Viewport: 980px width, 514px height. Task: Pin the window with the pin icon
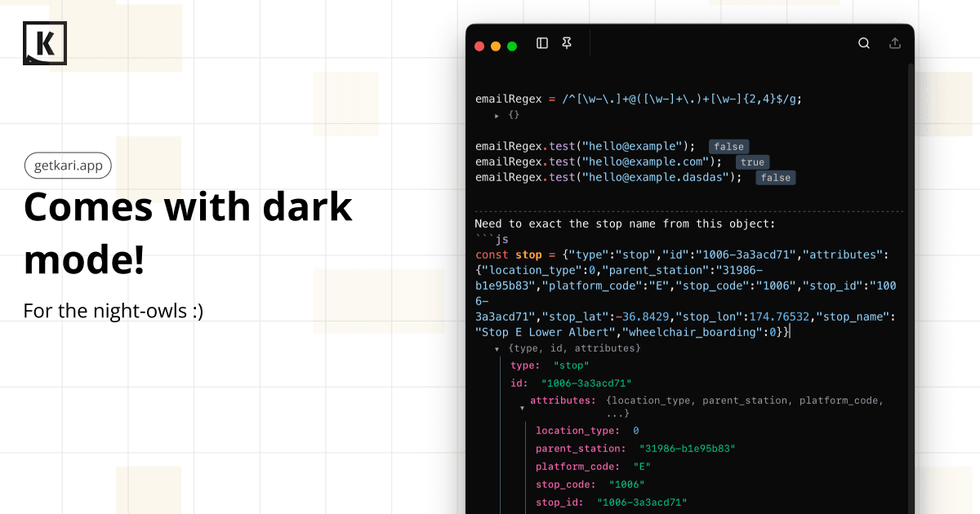[x=567, y=43]
